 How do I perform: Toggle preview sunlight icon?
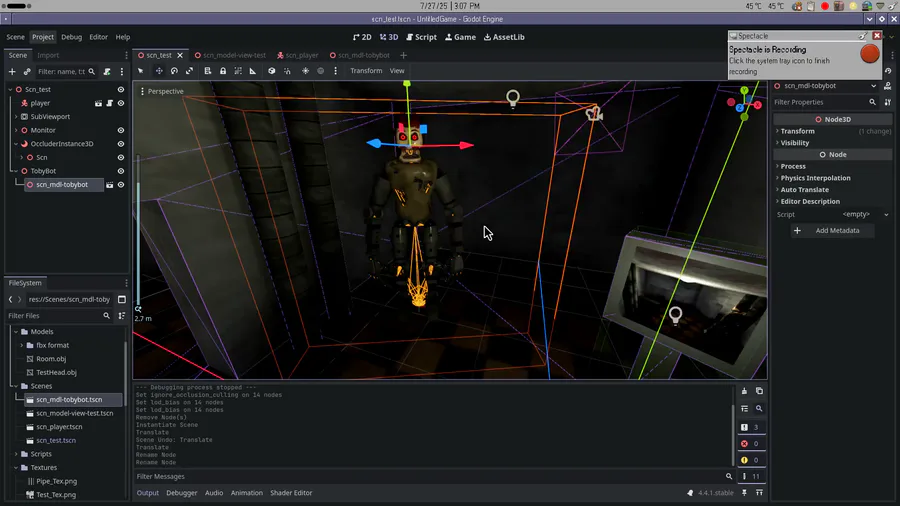(x=305, y=71)
